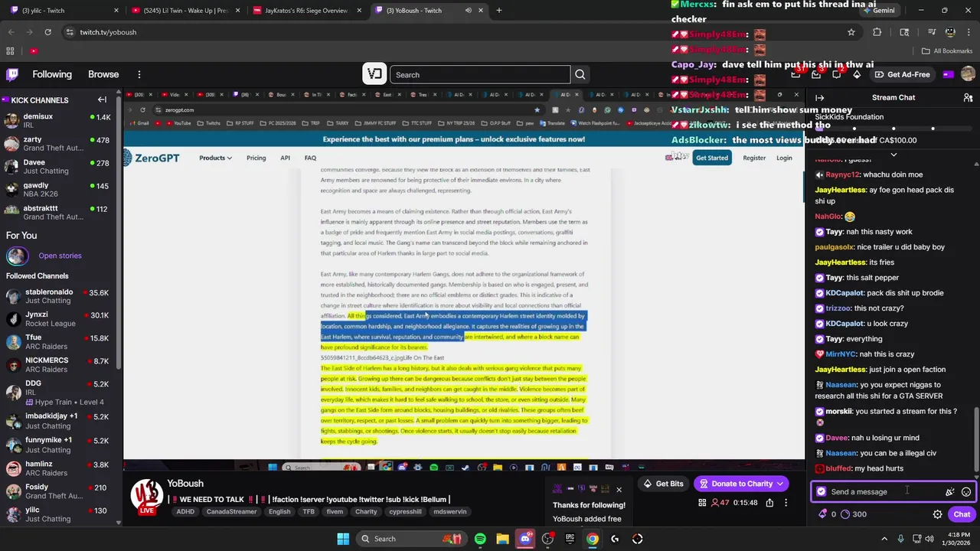Open demisux kick channel in sidebar
The width and height of the screenshot is (980, 551).
[60, 121]
